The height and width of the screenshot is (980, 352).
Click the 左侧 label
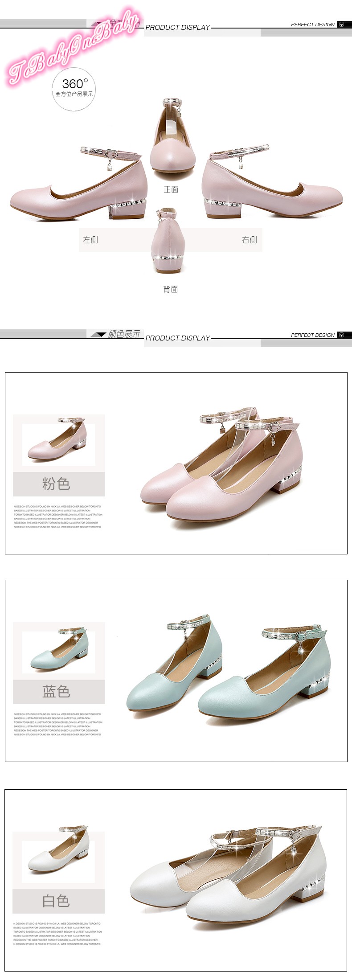(x=90, y=240)
